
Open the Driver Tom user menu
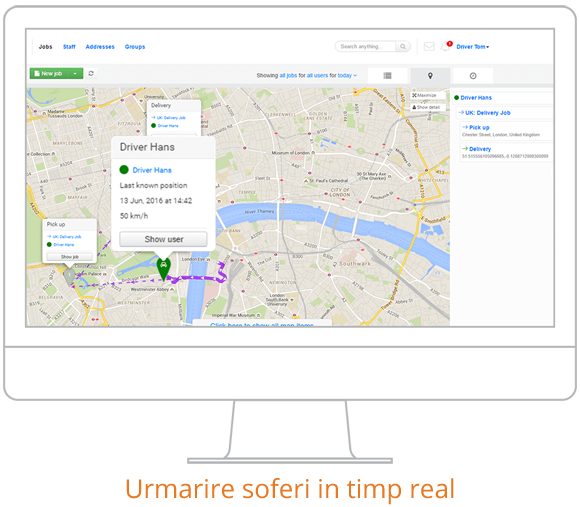(473, 47)
